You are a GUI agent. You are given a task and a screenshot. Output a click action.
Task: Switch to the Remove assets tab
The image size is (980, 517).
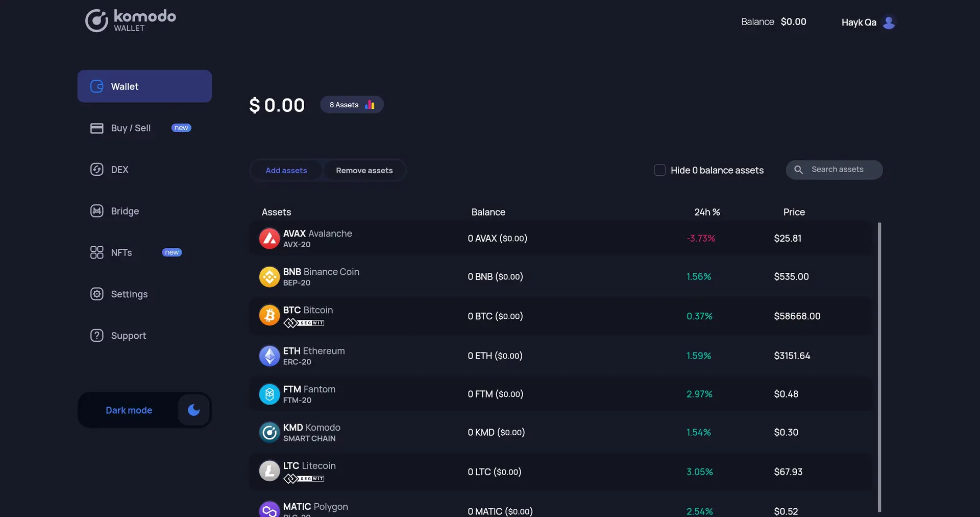click(364, 170)
